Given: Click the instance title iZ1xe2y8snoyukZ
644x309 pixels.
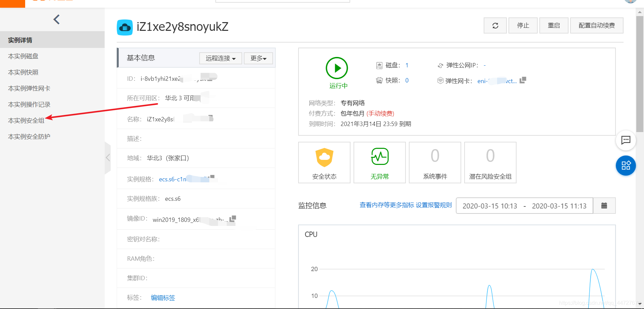Looking at the screenshot, I should pos(182,27).
